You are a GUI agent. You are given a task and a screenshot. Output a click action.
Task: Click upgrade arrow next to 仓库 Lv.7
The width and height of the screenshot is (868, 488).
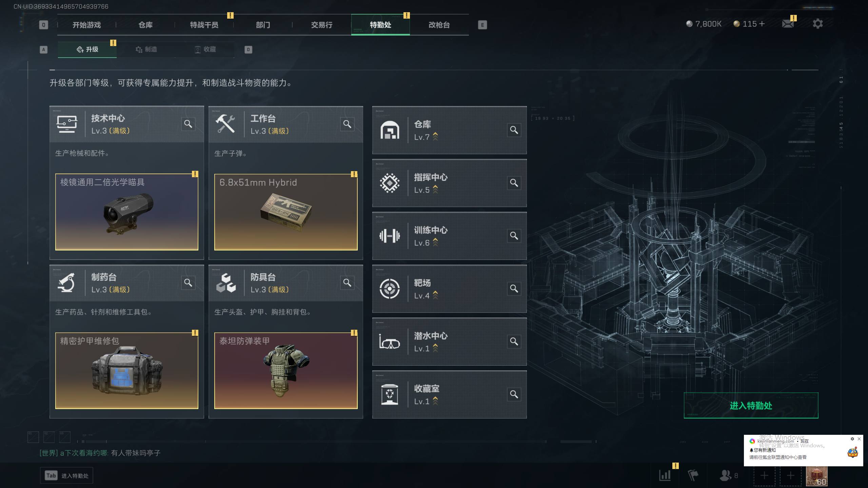click(435, 137)
